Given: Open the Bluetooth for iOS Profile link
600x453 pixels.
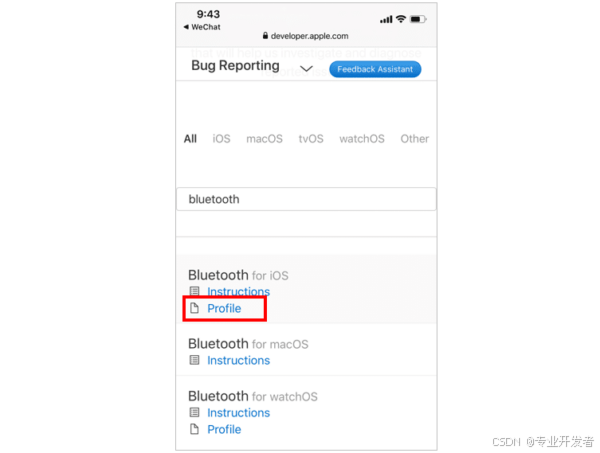Looking at the screenshot, I should tap(224, 308).
